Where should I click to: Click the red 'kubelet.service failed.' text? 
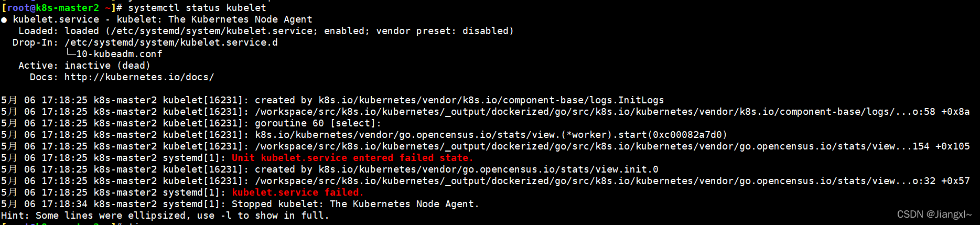pyautogui.click(x=298, y=192)
